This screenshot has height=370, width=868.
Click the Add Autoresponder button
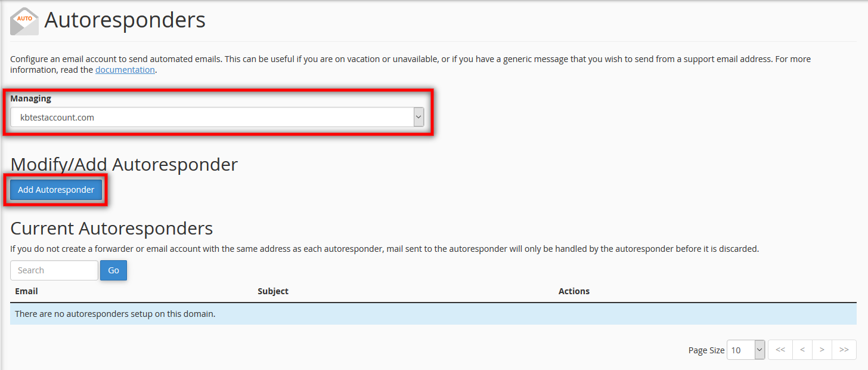click(x=56, y=190)
